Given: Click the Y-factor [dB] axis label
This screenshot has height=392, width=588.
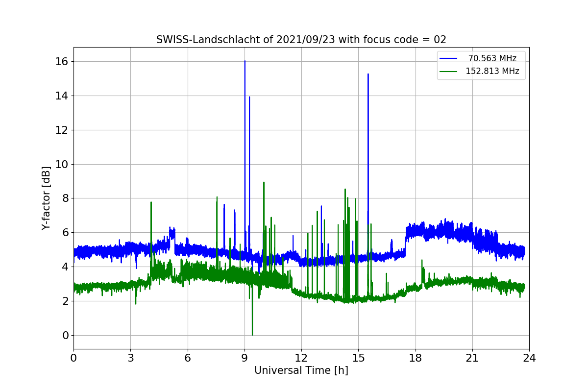Looking at the screenshot, I should click(46, 198).
